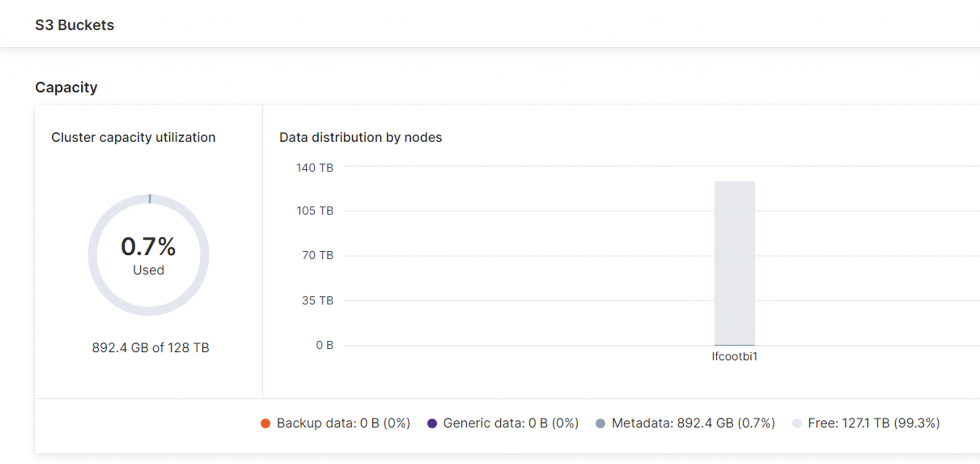Click the Metadata legend dot
The width and height of the screenshot is (980, 464).
click(601, 423)
